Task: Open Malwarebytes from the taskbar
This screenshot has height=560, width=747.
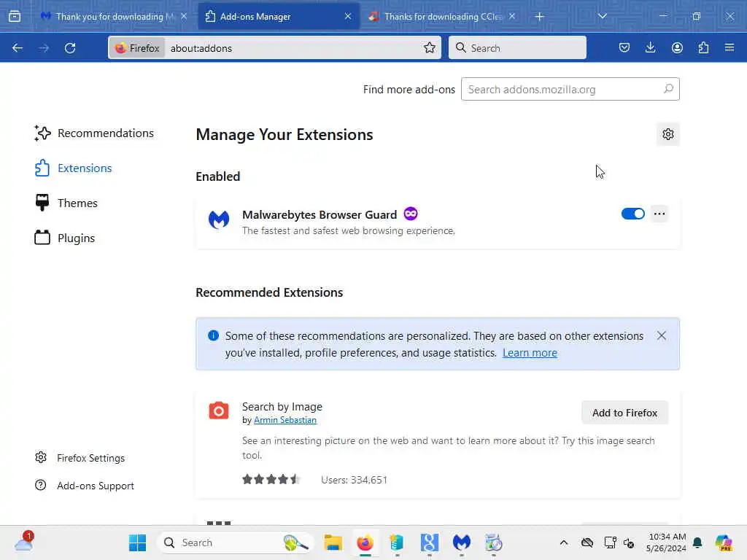Action: 461,542
